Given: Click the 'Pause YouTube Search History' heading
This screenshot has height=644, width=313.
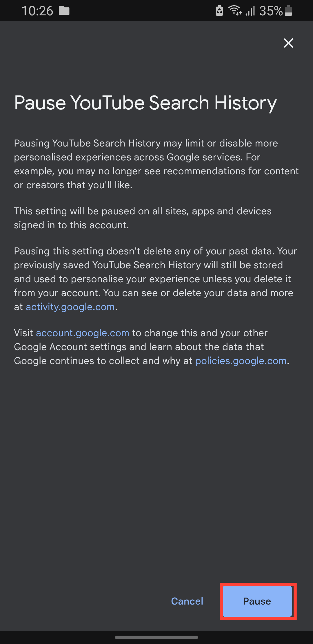Looking at the screenshot, I should pos(145,103).
